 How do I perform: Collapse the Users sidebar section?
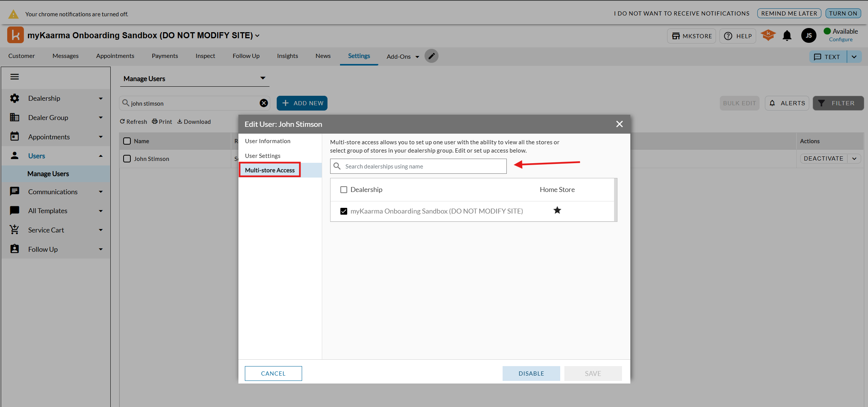click(101, 156)
